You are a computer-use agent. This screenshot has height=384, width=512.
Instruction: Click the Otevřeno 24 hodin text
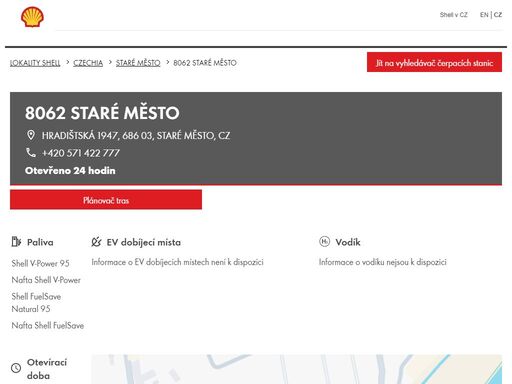tap(70, 171)
